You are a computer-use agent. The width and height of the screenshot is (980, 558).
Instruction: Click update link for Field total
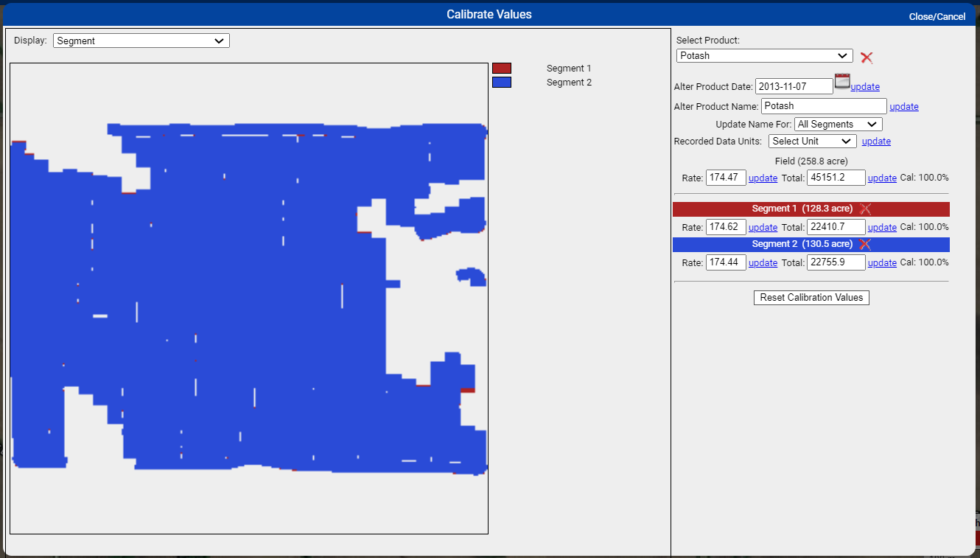[882, 178]
